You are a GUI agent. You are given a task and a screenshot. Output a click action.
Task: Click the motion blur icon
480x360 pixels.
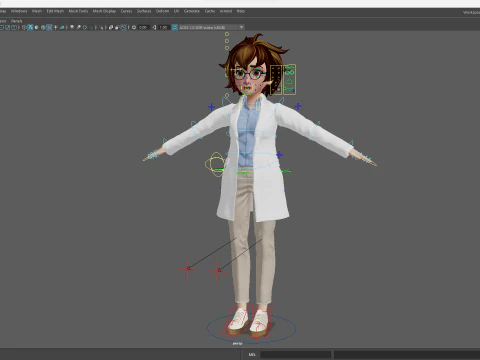pos(78,27)
